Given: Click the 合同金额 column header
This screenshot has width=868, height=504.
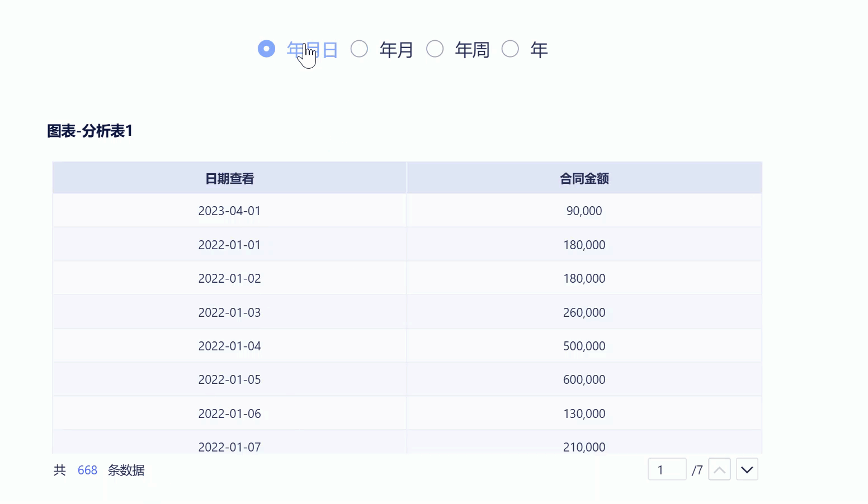Looking at the screenshot, I should click(x=584, y=179).
